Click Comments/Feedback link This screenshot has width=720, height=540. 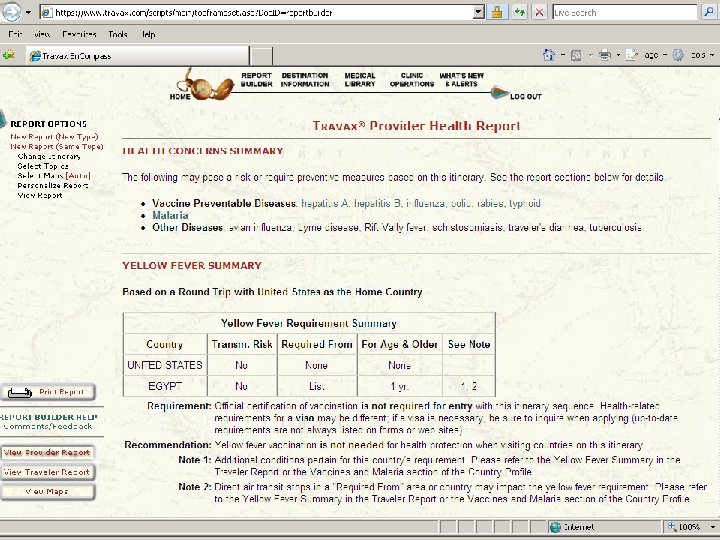click(x=48, y=426)
